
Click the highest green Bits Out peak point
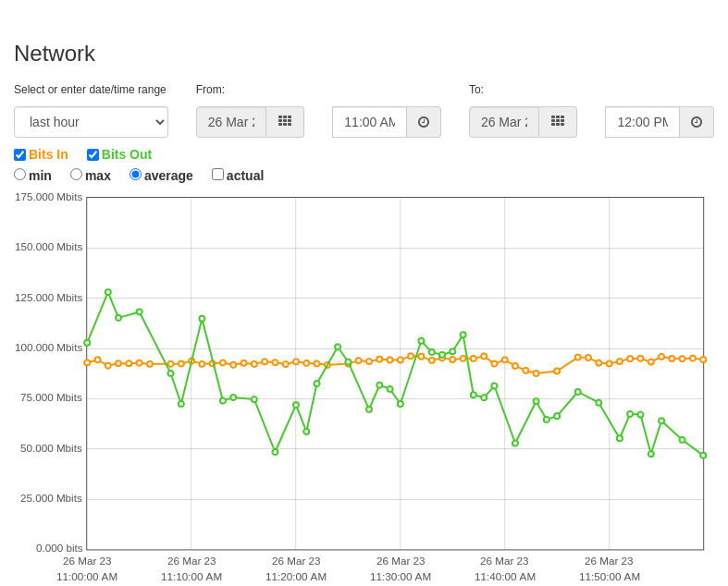108,292
